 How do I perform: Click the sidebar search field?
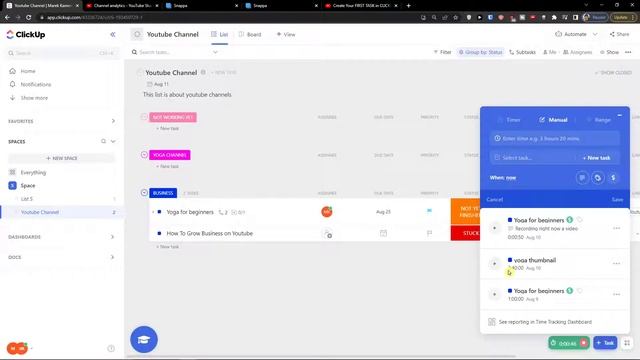click(x=61, y=53)
